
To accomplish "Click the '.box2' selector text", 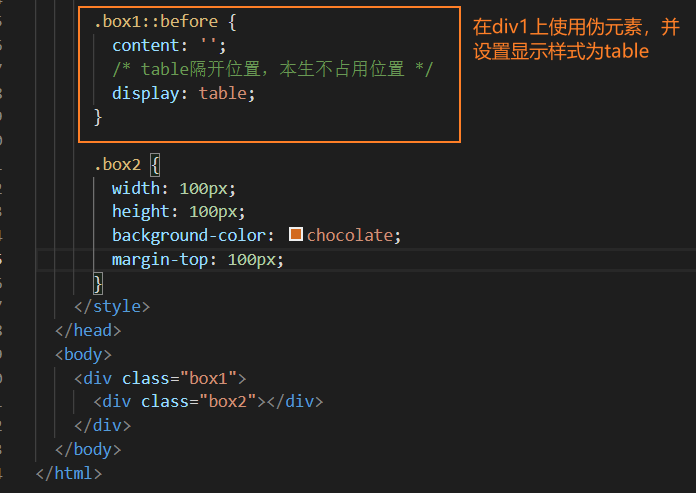I will [117, 165].
